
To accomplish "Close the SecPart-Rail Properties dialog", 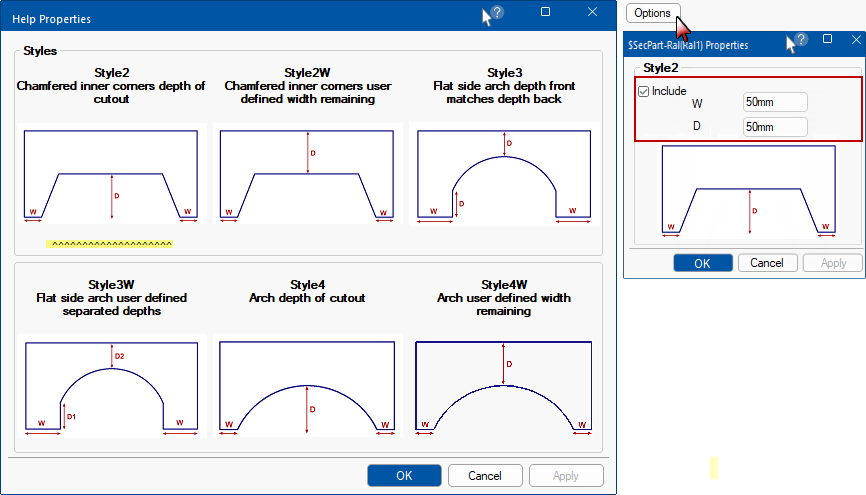I will coord(853,40).
